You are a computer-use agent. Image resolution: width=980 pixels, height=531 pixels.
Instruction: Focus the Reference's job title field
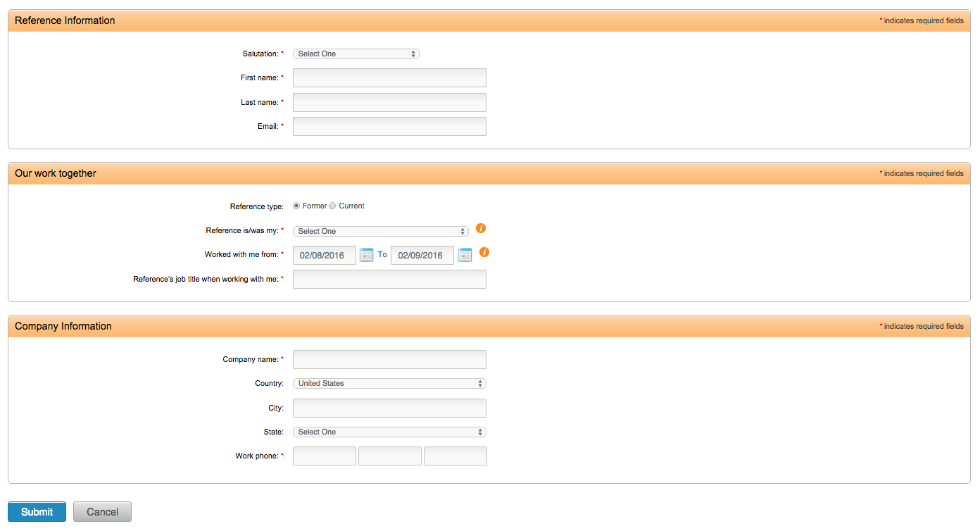tap(389, 279)
